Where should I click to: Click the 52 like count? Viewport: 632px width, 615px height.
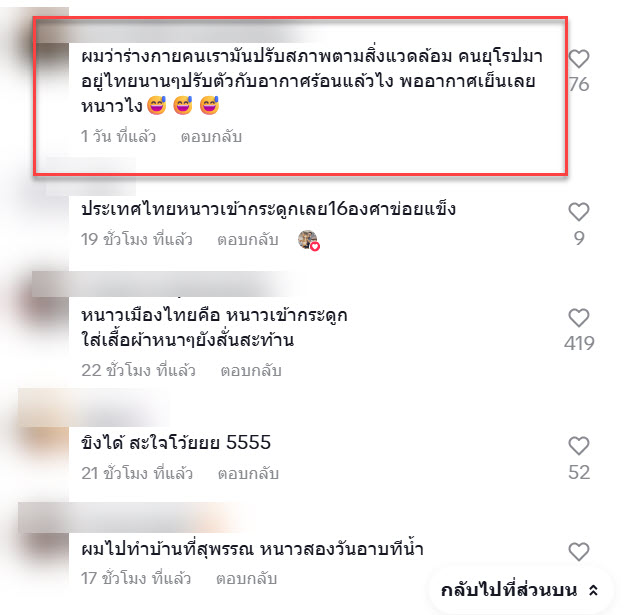[x=579, y=472]
